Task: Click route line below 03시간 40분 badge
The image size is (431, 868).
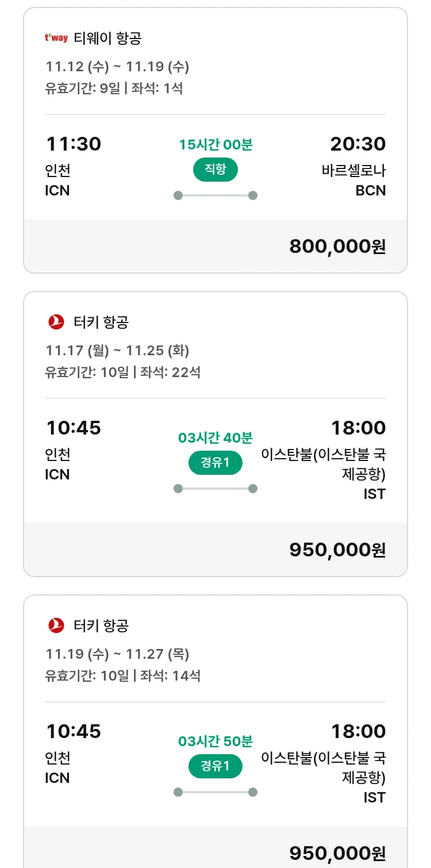Action: [x=215, y=489]
